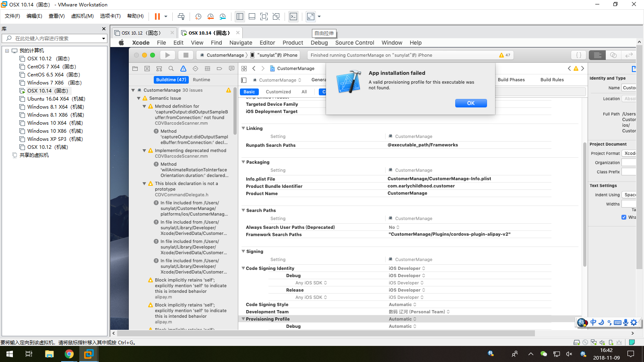Send Ctrl+Alt+Del to the virtual machine
Image resolution: width=644 pixels, height=362 pixels.
[181, 16]
